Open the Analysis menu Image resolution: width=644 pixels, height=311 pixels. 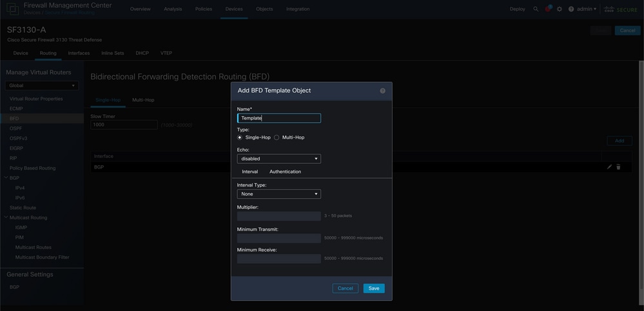[x=173, y=9]
